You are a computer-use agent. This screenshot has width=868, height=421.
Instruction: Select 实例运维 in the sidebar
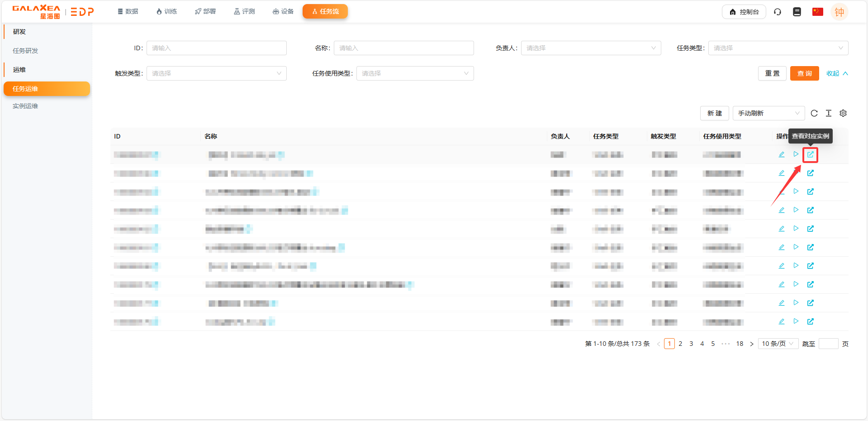click(25, 105)
